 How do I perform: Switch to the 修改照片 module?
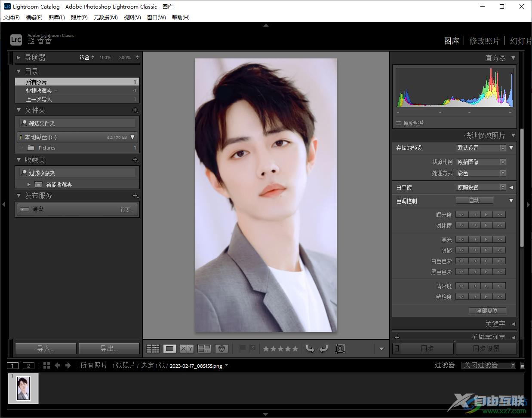click(485, 41)
